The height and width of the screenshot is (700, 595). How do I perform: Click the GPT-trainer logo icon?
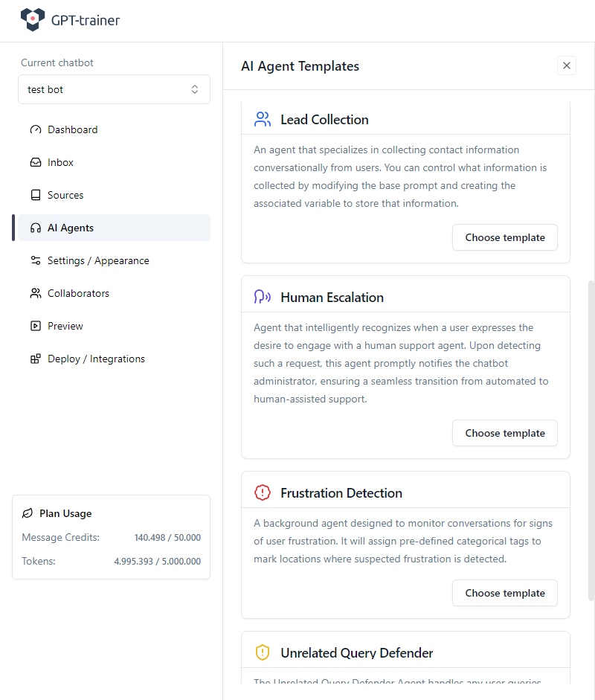tap(33, 20)
